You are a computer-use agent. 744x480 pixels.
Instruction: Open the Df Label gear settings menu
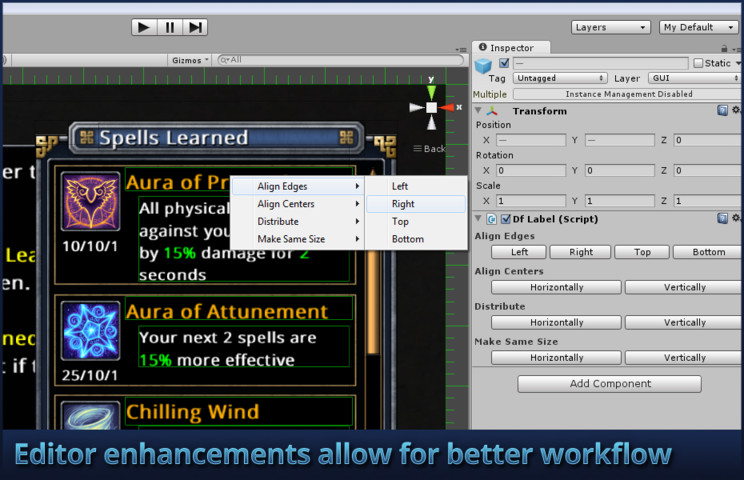(x=735, y=218)
